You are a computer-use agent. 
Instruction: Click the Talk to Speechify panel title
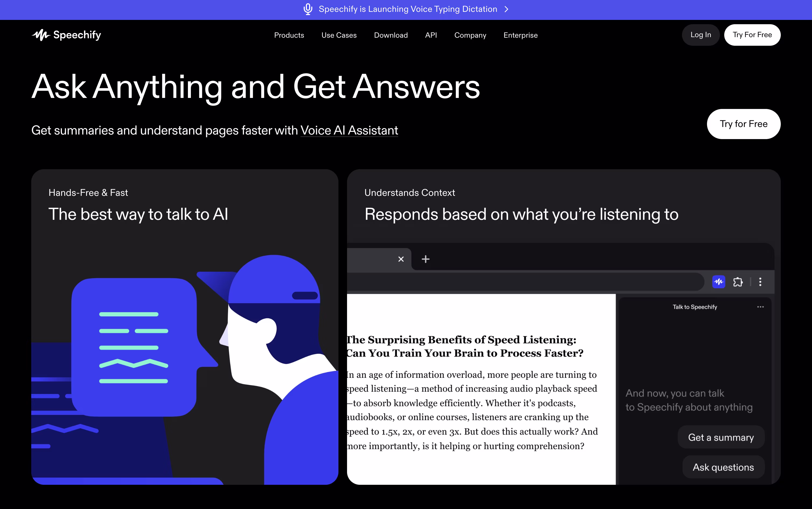coord(694,307)
